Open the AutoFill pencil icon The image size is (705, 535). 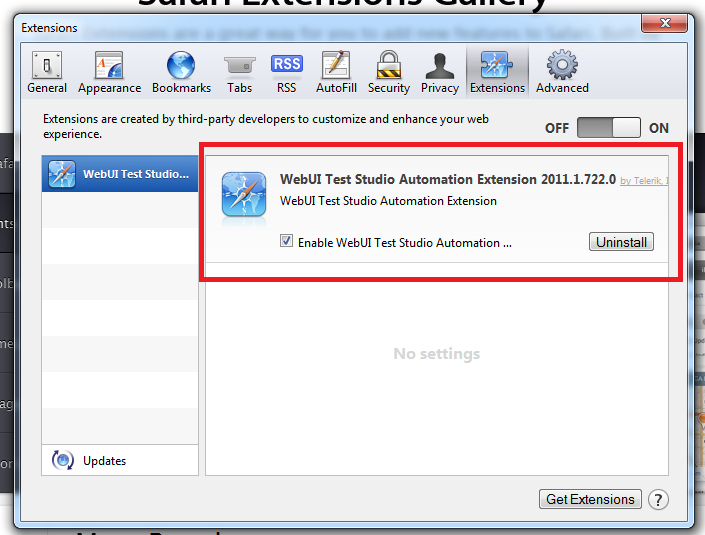click(x=336, y=66)
